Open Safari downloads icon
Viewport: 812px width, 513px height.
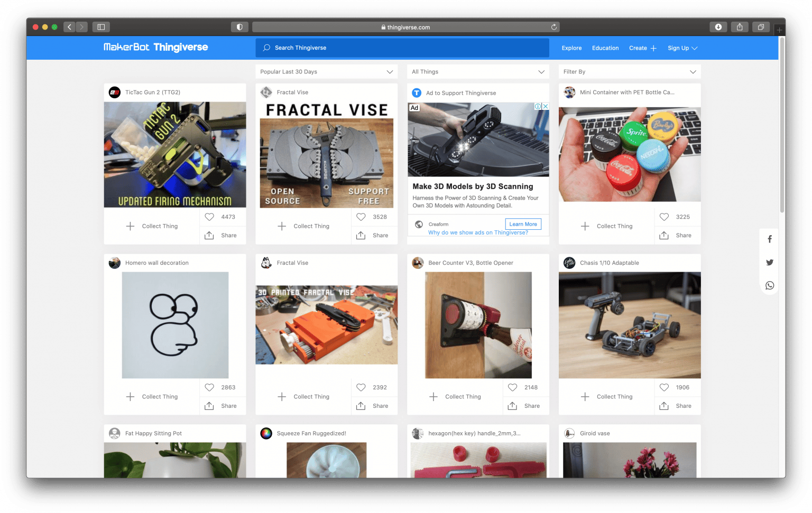click(x=718, y=27)
